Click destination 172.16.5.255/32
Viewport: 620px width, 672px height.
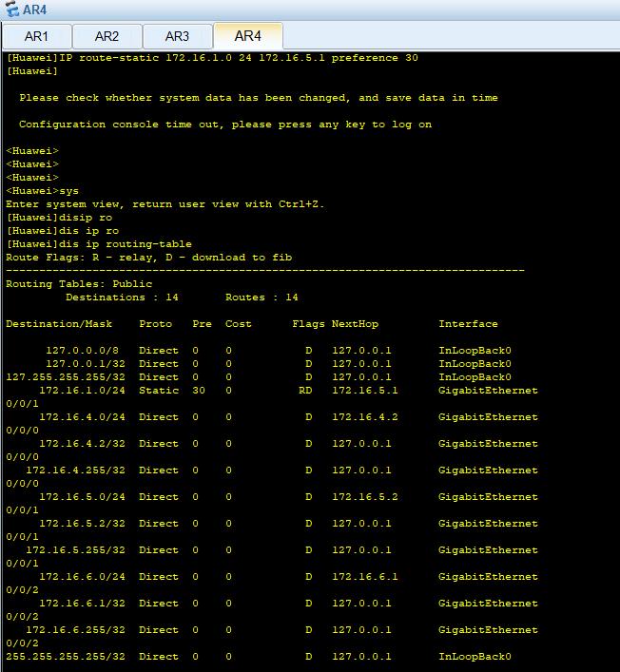[x=76, y=549]
